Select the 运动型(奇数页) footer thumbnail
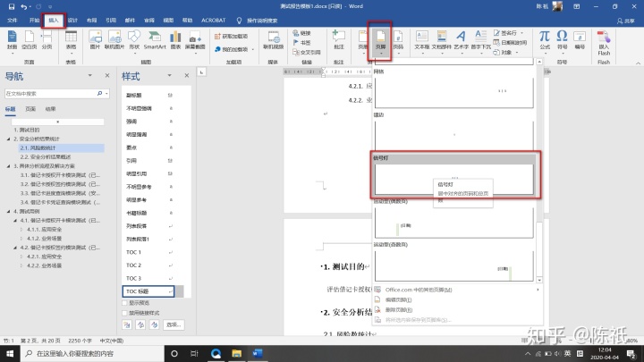The width and height of the screenshot is (644, 362). [x=454, y=265]
